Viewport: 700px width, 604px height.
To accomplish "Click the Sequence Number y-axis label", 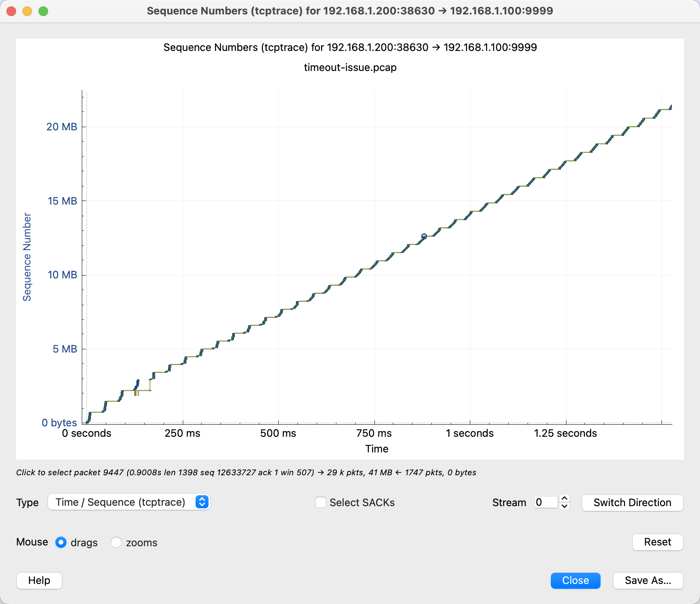I will (x=27, y=257).
